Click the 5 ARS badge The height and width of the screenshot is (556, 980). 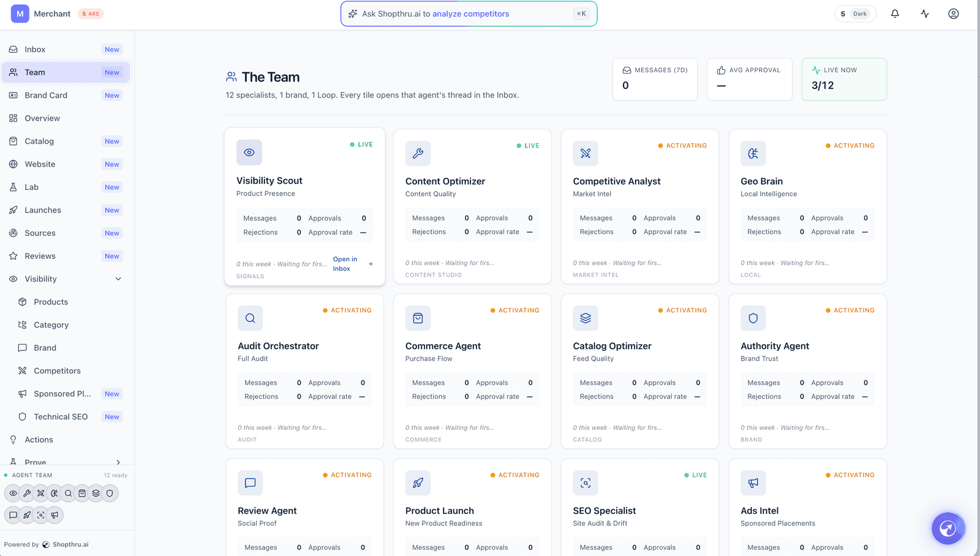91,13
